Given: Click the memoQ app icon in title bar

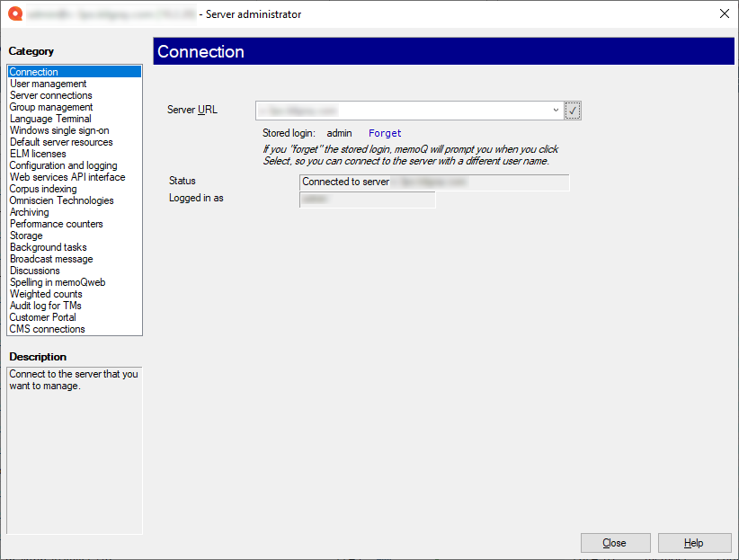Looking at the screenshot, I should 15,13.
